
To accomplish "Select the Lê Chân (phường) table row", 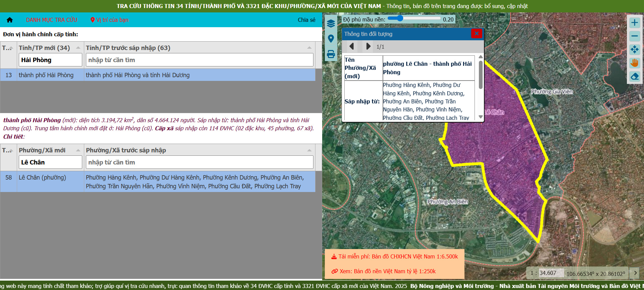I will [x=158, y=182].
